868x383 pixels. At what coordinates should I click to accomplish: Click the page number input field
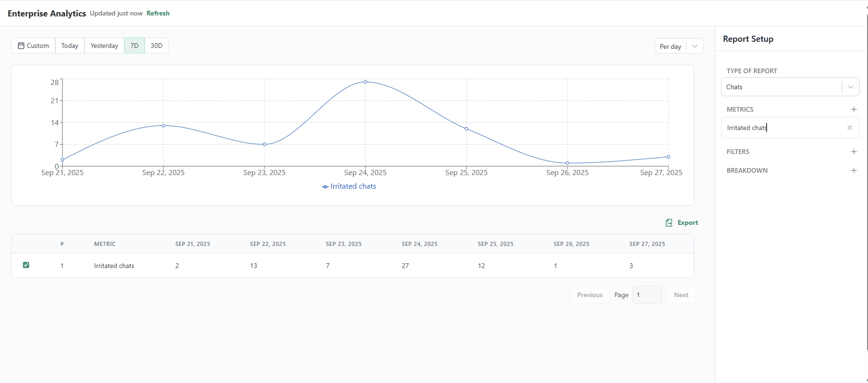(x=647, y=295)
